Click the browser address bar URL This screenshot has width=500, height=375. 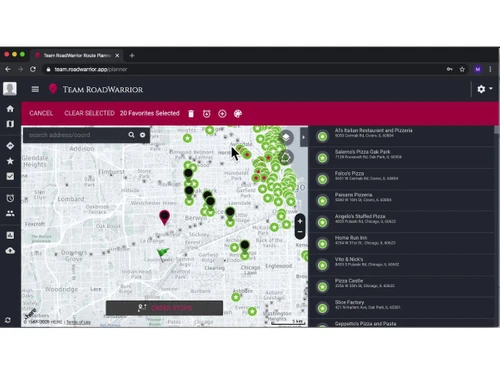coord(91,69)
